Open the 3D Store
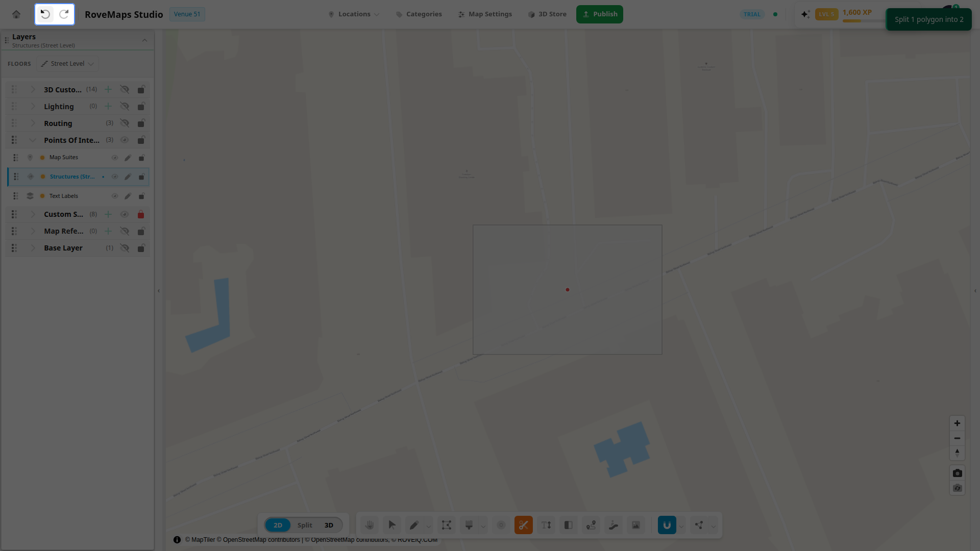 [x=547, y=14]
